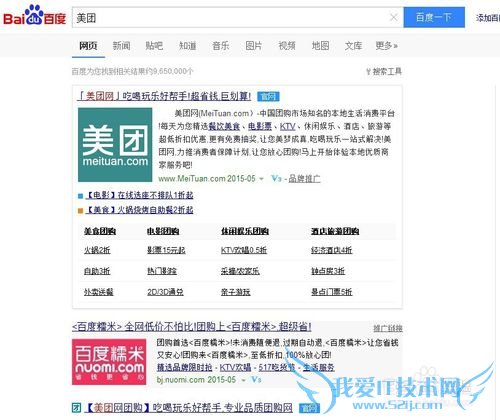
Task: Click the 团 icon before 【美团网团购】
Action: pyautogui.click(x=76, y=407)
